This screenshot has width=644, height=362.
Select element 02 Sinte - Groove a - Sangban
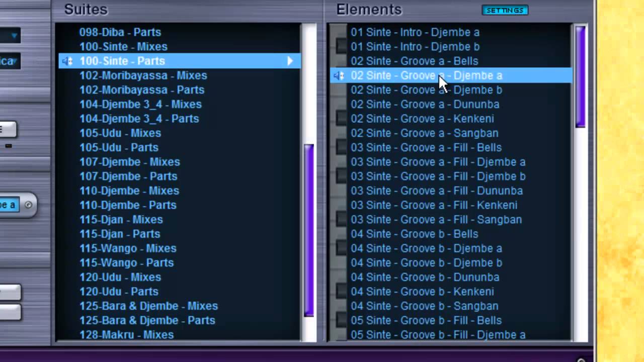425,133
